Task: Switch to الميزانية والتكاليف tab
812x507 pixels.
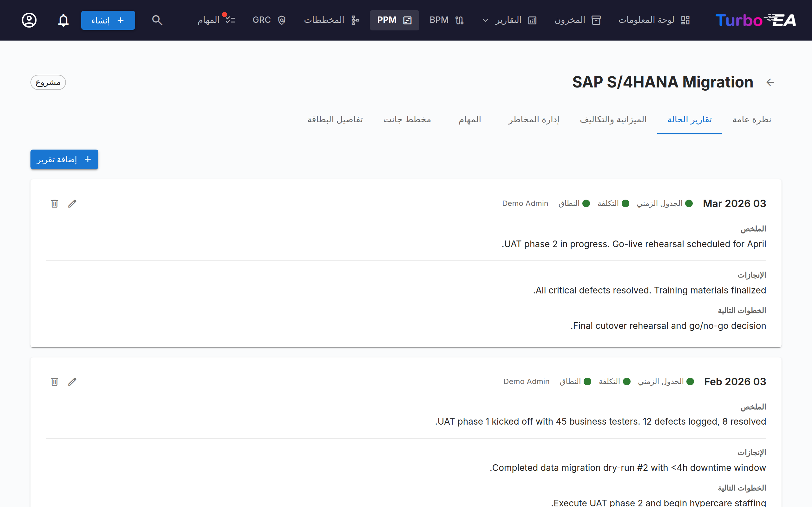Action: 613,119
